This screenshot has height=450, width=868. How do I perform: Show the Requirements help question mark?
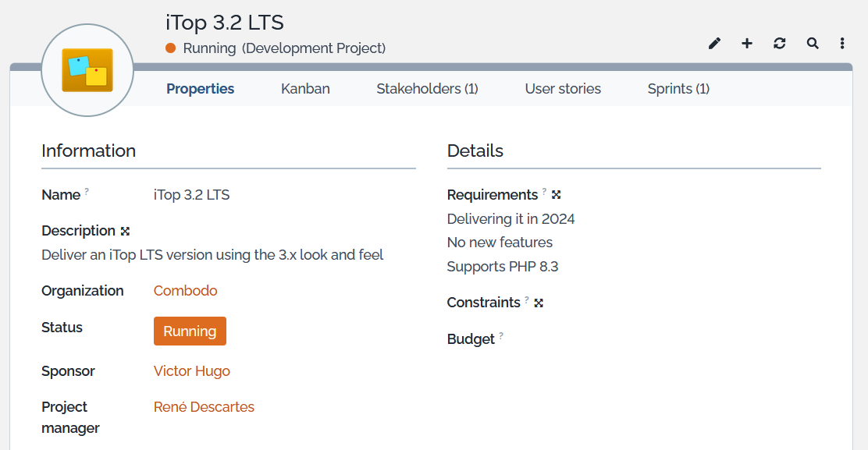[544, 192]
